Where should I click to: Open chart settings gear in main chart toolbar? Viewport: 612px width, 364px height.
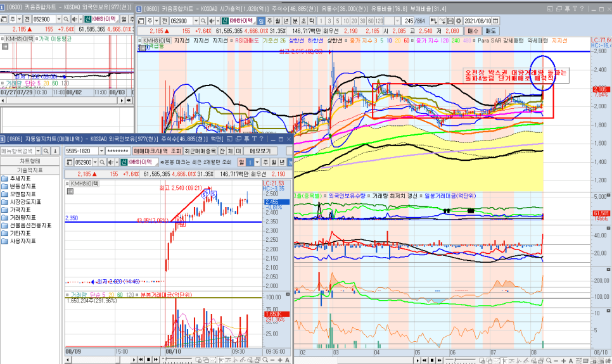[x=458, y=21]
